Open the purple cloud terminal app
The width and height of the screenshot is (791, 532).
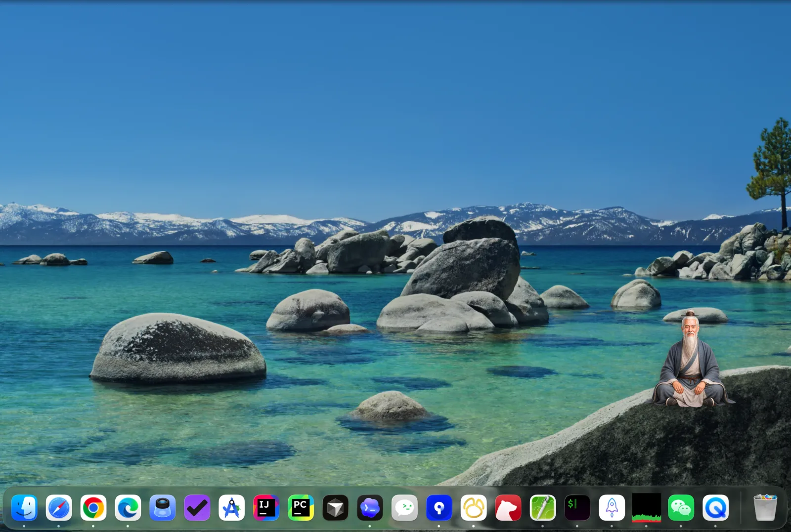[370, 508]
